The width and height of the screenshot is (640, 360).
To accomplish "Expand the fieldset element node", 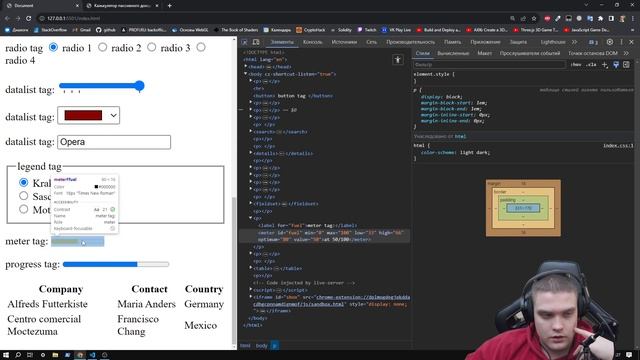I will (x=251, y=203).
